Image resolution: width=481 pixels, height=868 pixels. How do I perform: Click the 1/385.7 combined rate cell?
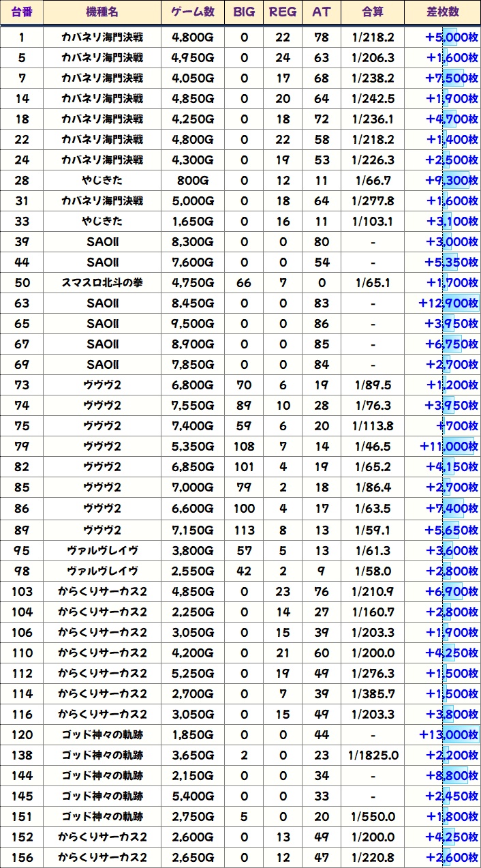(373, 693)
